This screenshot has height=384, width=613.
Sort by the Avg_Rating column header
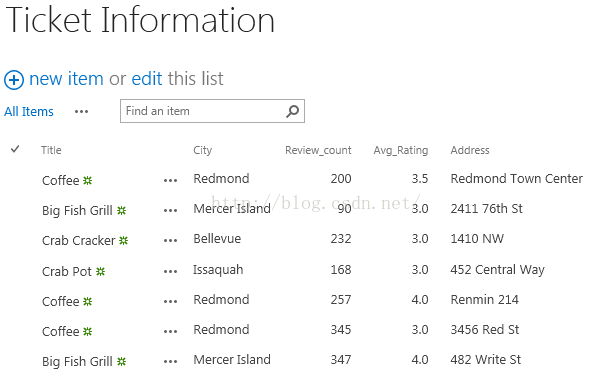click(401, 150)
